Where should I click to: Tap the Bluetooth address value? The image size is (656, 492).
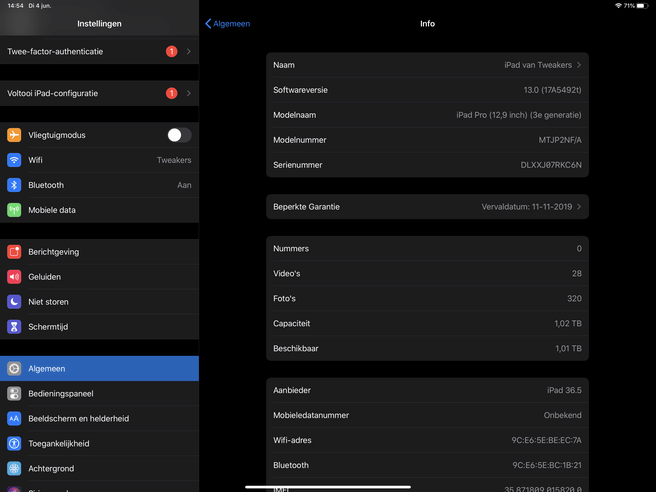(547, 465)
